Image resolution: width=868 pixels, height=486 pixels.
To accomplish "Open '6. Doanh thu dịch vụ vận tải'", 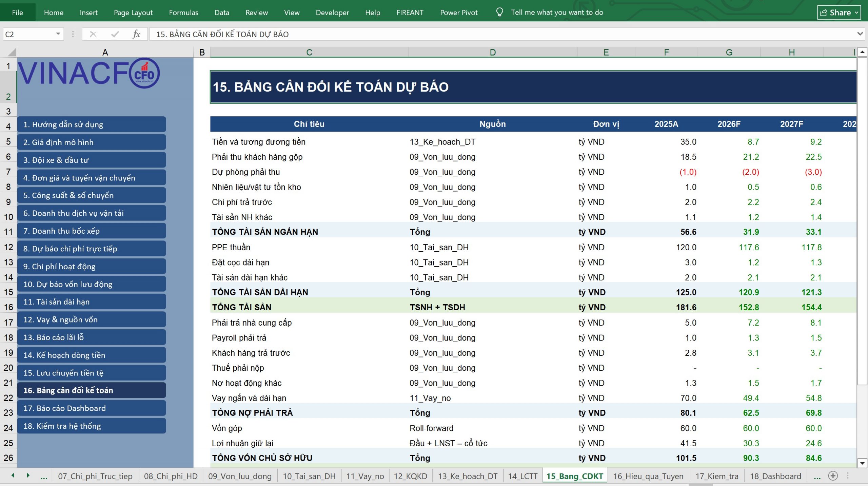I will [x=92, y=213].
